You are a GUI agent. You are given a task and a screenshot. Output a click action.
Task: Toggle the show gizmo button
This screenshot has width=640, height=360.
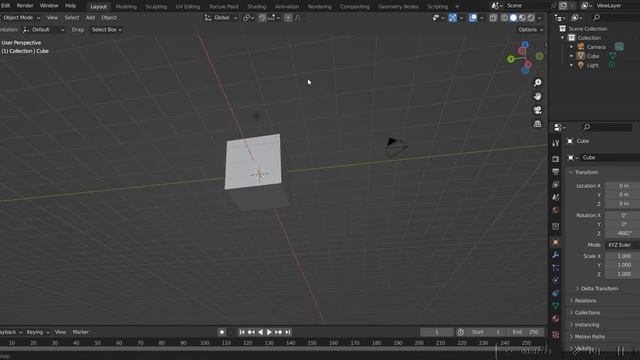pyautogui.click(x=452, y=18)
